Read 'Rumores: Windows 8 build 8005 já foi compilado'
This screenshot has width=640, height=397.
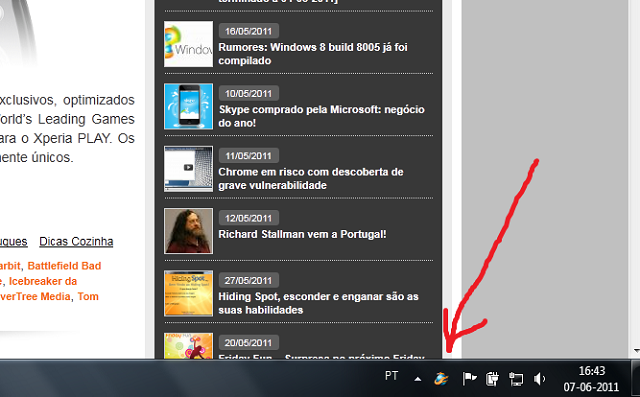(313, 54)
